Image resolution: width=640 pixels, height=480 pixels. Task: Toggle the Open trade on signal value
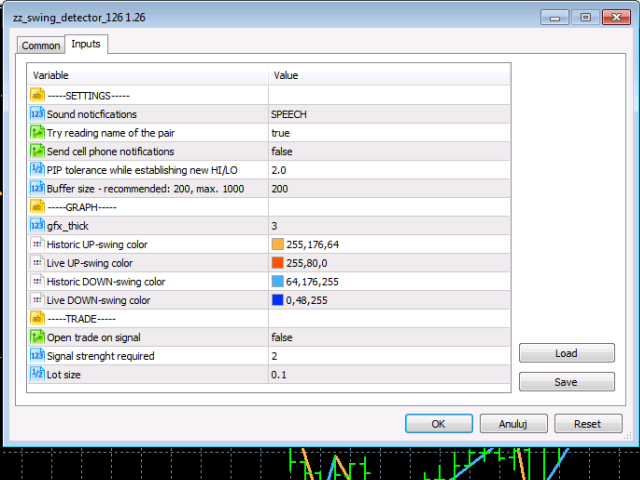point(390,337)
